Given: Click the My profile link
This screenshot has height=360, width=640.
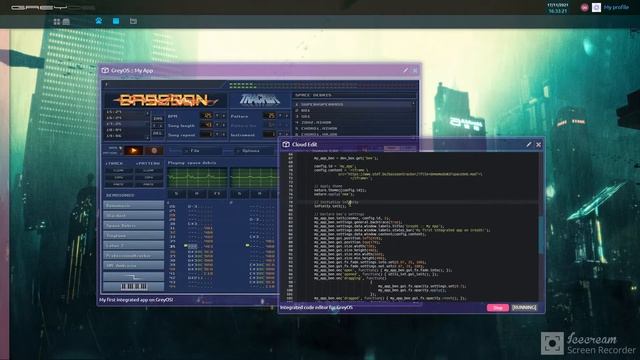Looking at the screenshot, I should point(616,7).
